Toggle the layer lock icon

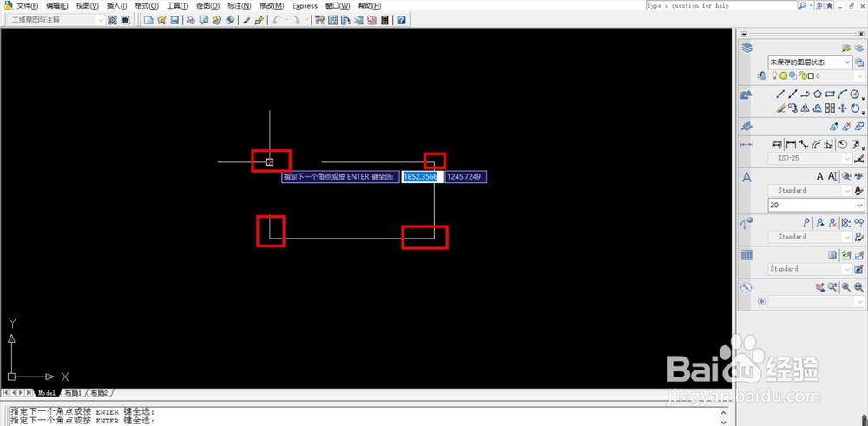[803, 75]
